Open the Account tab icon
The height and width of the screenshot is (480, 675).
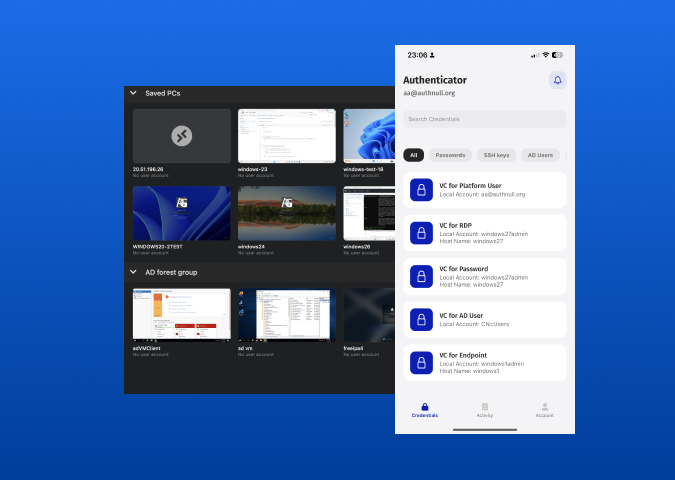click(x=545, y=407)
